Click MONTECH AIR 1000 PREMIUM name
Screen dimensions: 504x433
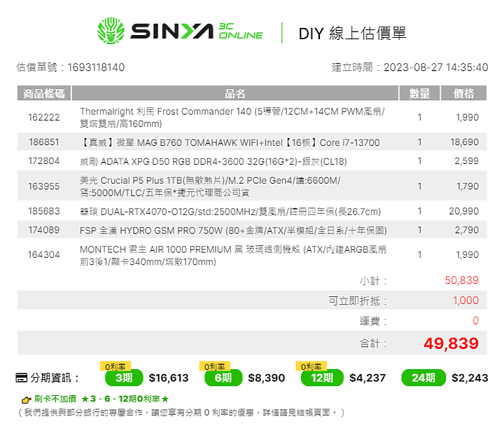(x=233, y=256)
